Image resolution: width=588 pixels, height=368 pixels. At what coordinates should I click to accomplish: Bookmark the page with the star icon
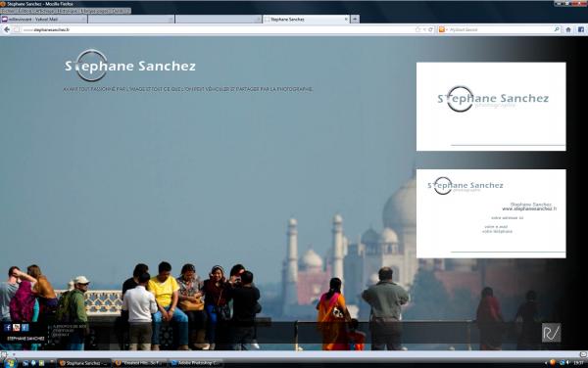(418, 29)
